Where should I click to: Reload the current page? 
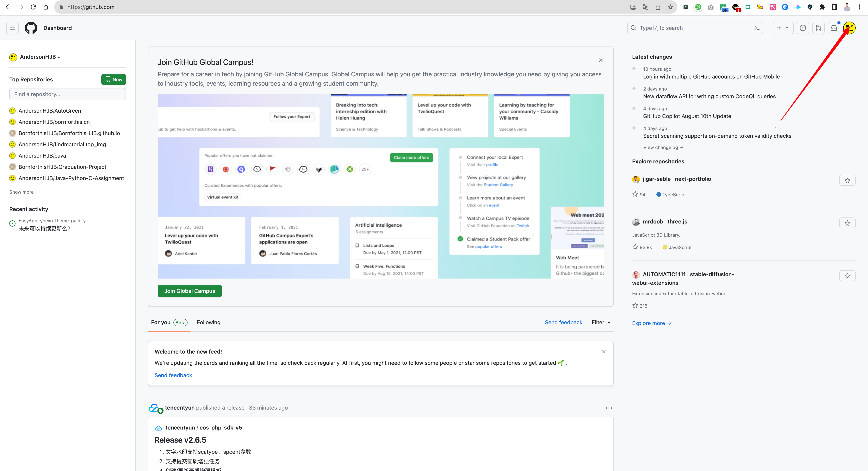click(33, 7)
